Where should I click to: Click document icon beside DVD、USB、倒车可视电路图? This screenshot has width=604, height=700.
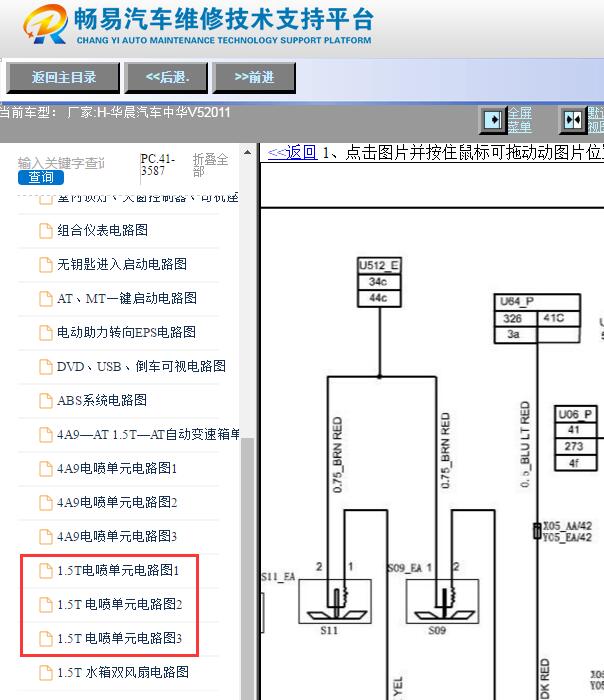coord(46,367)
